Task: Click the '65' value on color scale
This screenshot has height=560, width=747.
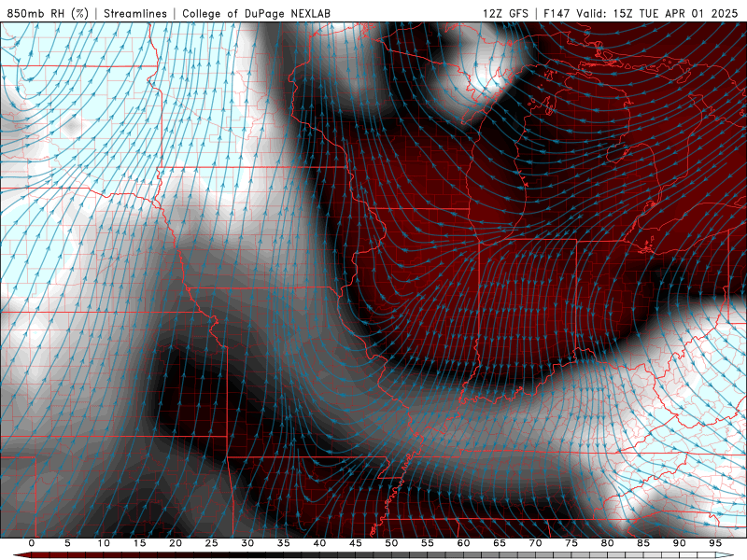Action: coord(500,543)
